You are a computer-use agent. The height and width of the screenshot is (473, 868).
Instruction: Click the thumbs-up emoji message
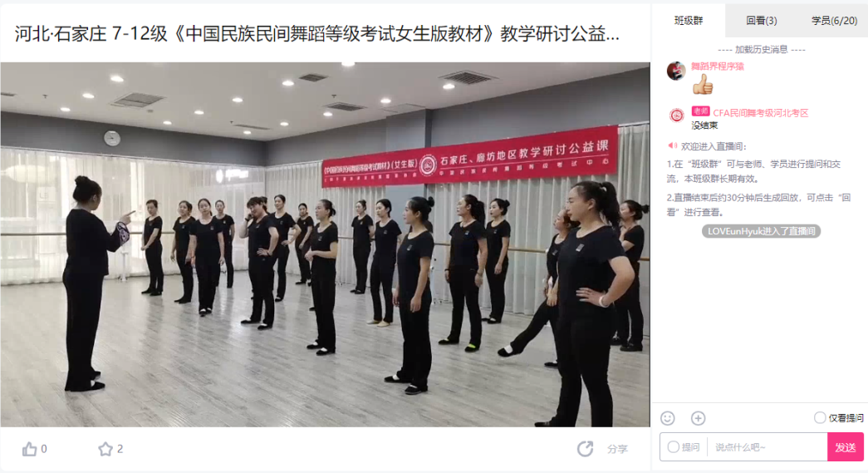pyautogui.click(x=703, y=85)
